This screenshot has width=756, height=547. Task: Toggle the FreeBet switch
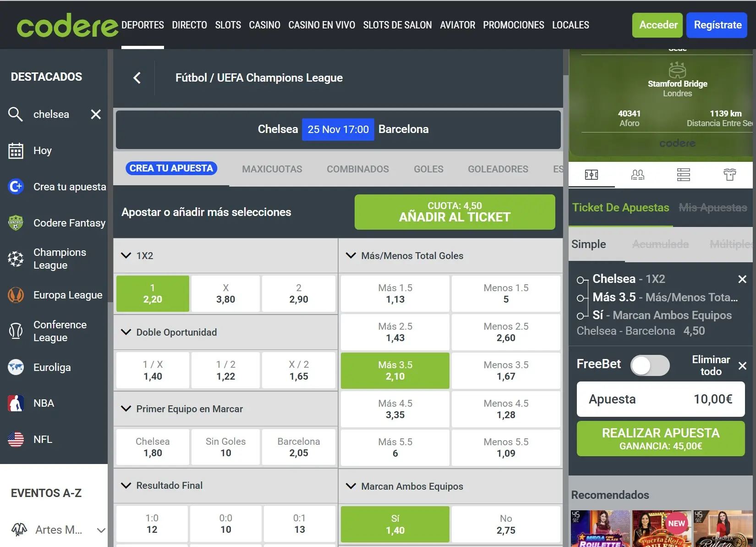click(650, 365)
